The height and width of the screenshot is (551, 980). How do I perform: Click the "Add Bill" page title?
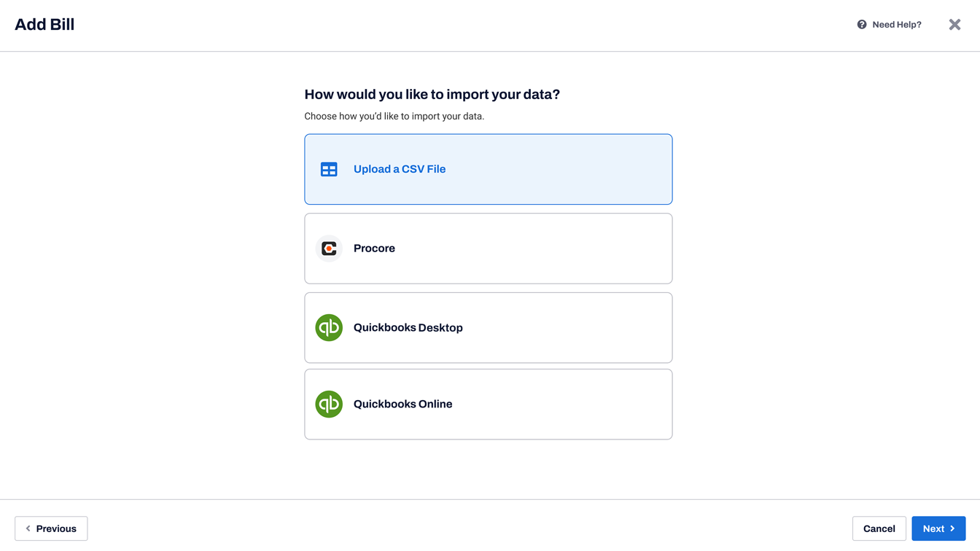click(44, 25)
